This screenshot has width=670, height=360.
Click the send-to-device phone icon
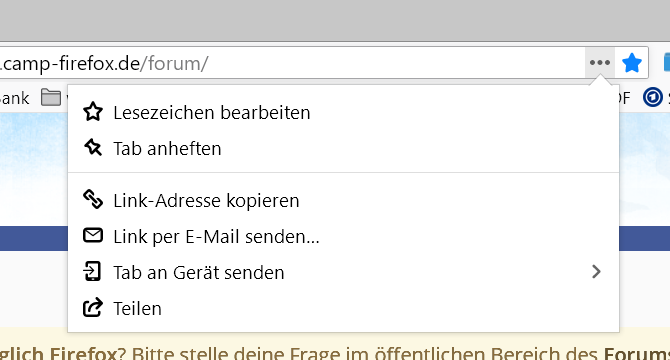tap(92, 272)
